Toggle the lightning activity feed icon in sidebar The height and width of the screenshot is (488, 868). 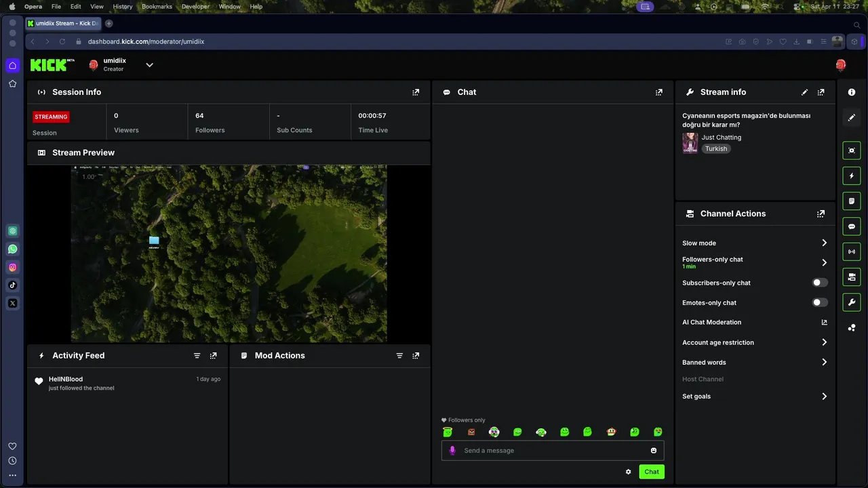pos(852,176)
